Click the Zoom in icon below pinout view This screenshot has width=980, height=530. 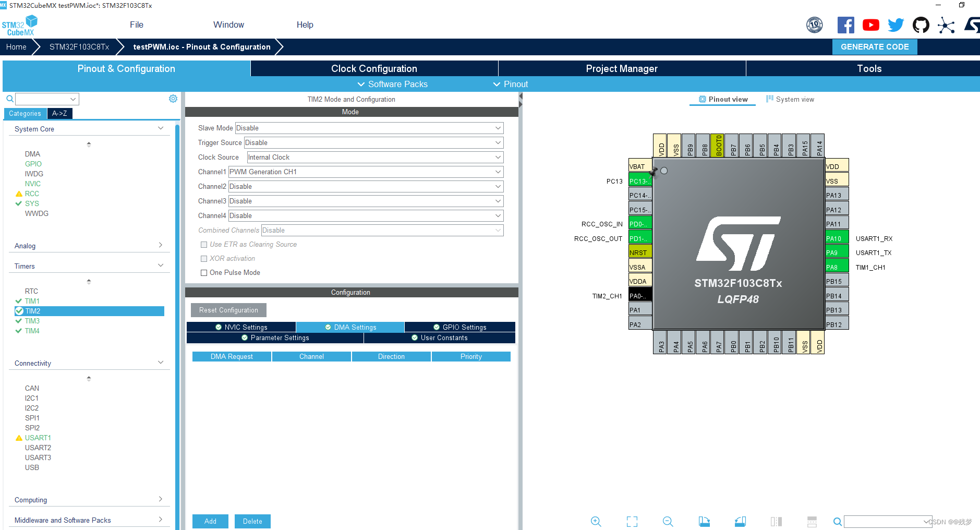(596, 521)
